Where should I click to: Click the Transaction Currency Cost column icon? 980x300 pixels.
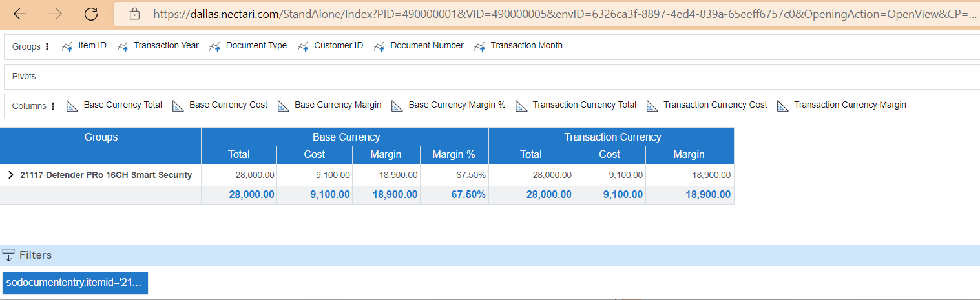tap(652, 106)
